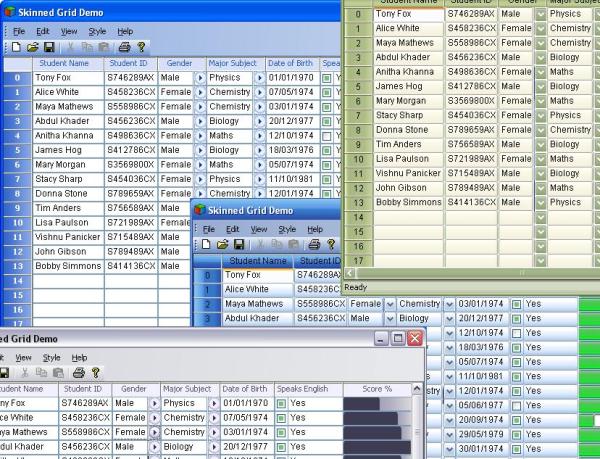Toggle checkbox beside 20/12/1977 in right-side light-blue grid
600x459 pixels.
click(516, 319)
